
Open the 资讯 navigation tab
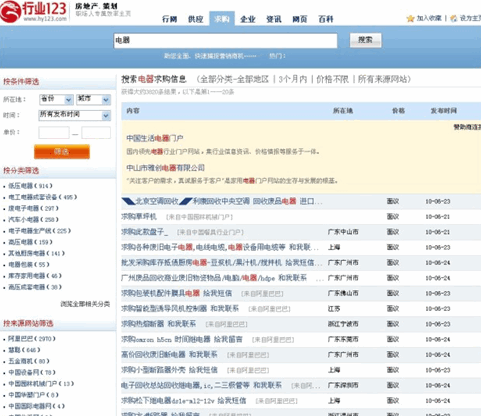[x=274, y=19]
